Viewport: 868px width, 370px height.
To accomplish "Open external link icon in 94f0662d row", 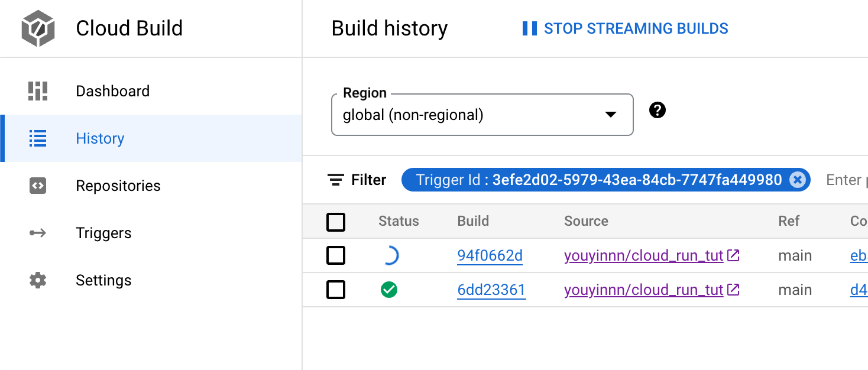I will click(x=733, y=255).
